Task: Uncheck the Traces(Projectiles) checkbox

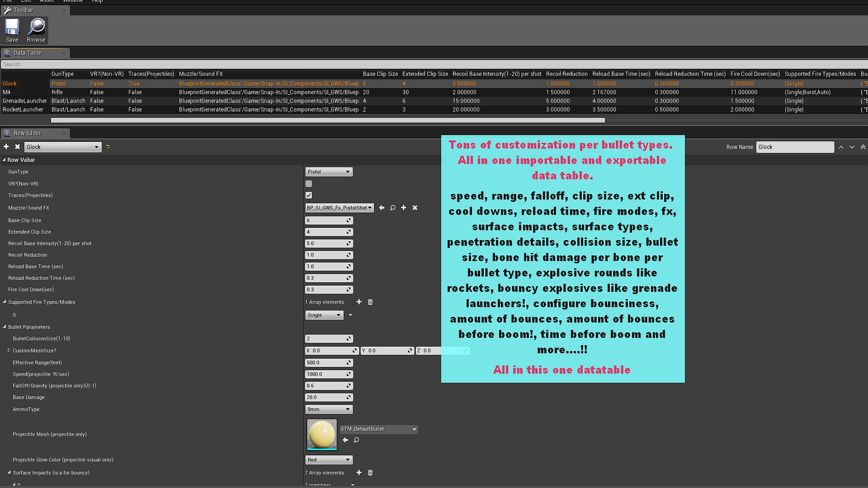Action: coord(309,195)
